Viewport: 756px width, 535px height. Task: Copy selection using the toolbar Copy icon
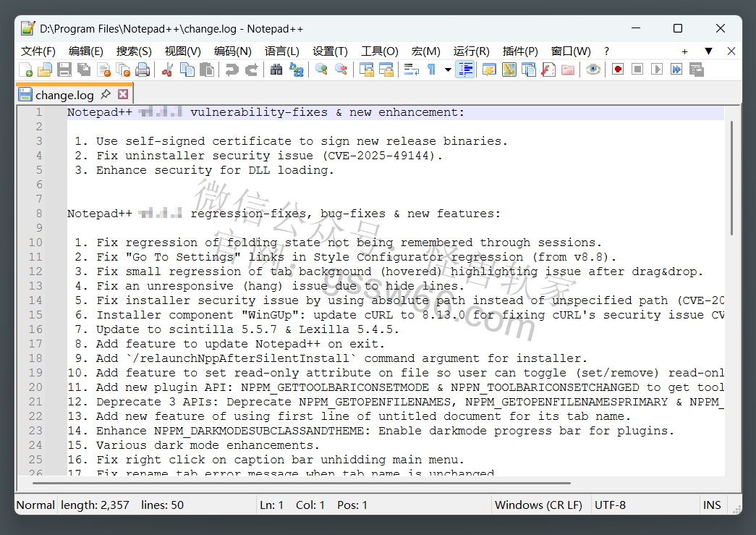(187, 70)
